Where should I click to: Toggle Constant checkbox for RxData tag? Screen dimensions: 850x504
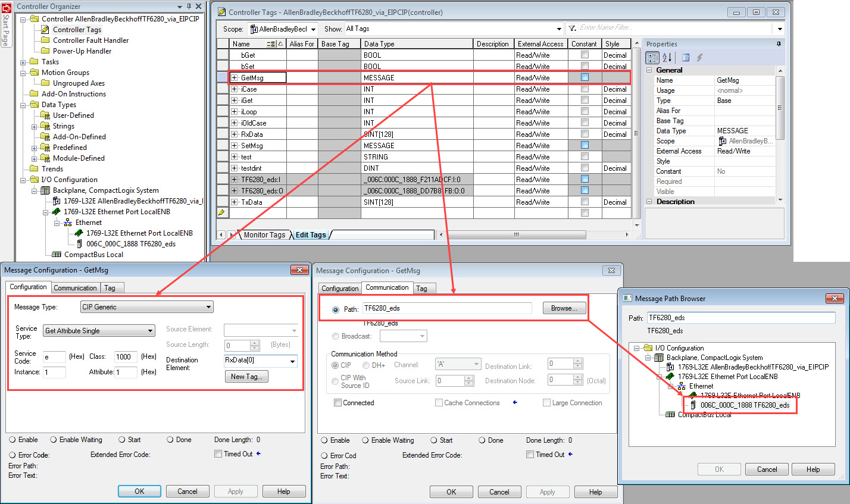click(x=585, y=134)
